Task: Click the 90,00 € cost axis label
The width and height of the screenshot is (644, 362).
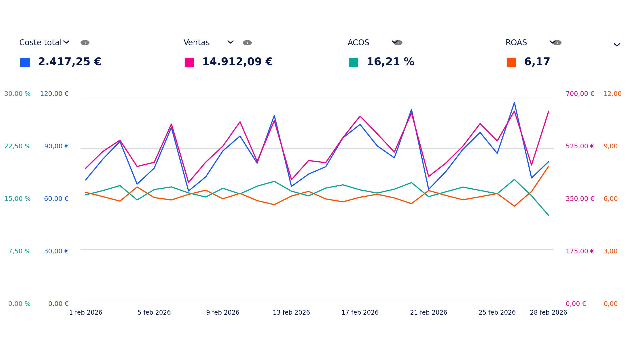Action: pyautogui.click(x=56, y=146)
